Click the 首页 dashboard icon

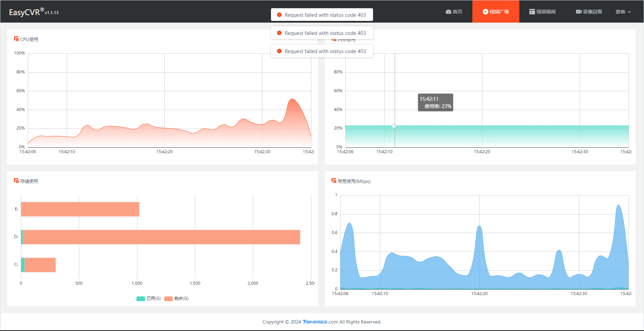pyautogui.click(x=448, y=12)
